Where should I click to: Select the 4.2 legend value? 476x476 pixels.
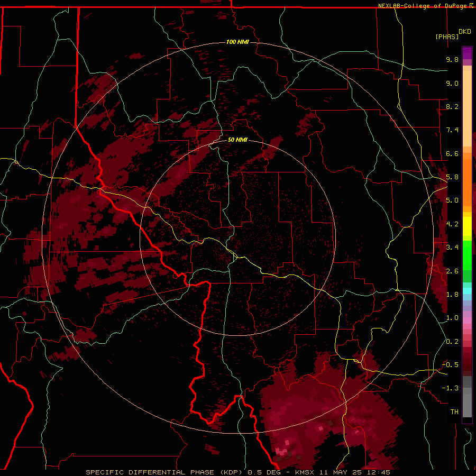452,224
